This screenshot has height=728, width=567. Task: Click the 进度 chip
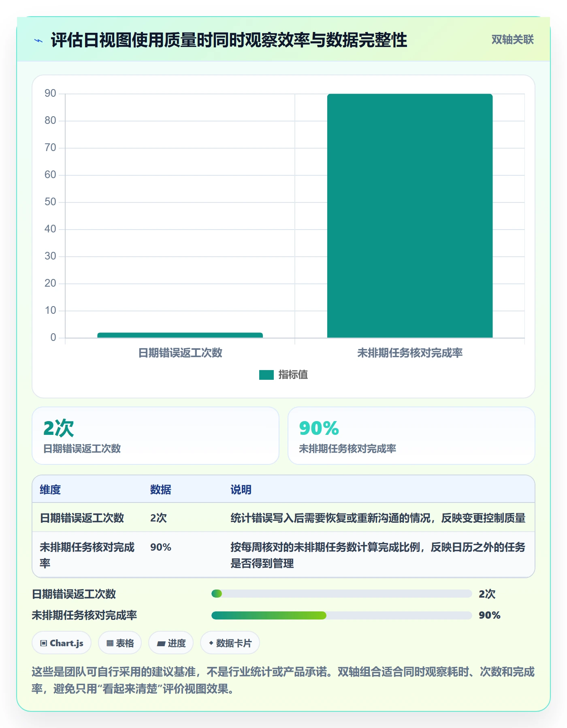point(171,643)
